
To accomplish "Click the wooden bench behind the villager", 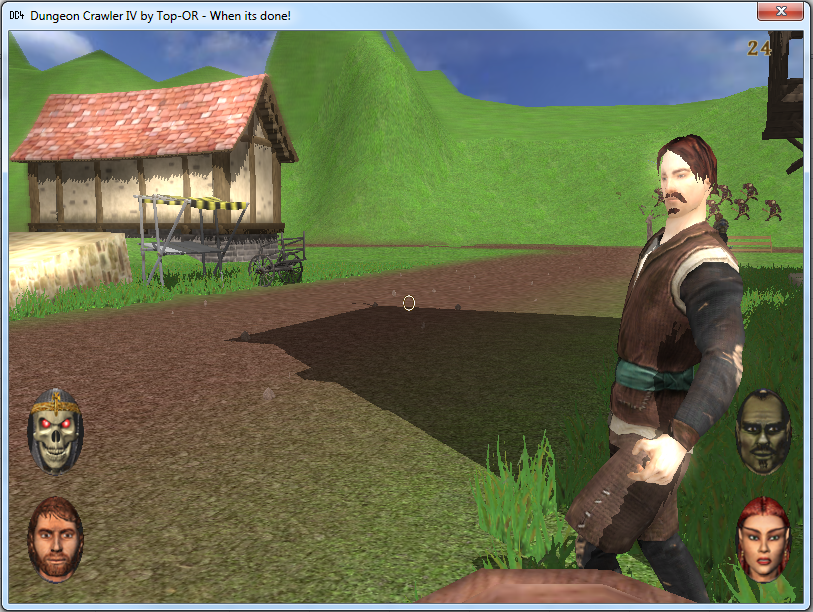I will tap(757, 243).
